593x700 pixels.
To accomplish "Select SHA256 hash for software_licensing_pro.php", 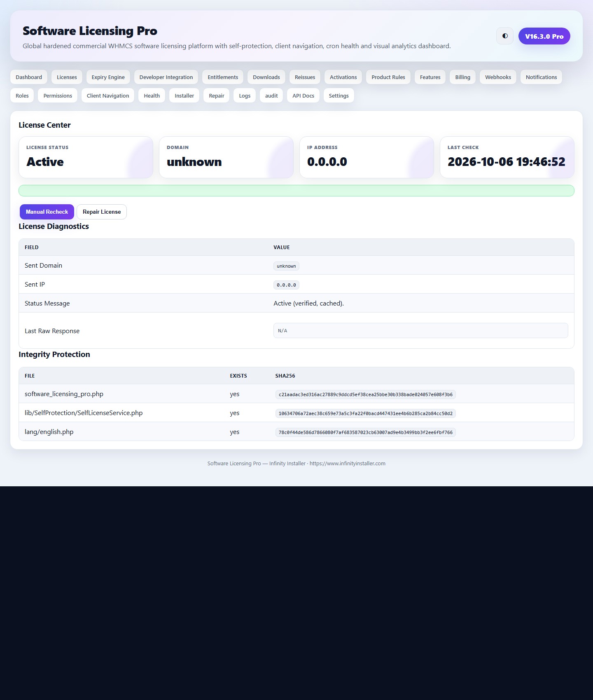I will pyautogui.click(x=366, y=394).
